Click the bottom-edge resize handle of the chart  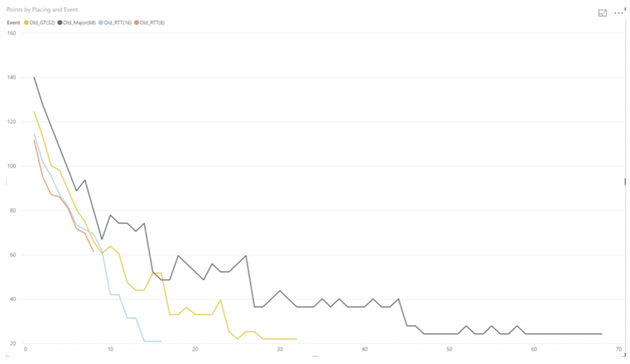click(315, 356)
